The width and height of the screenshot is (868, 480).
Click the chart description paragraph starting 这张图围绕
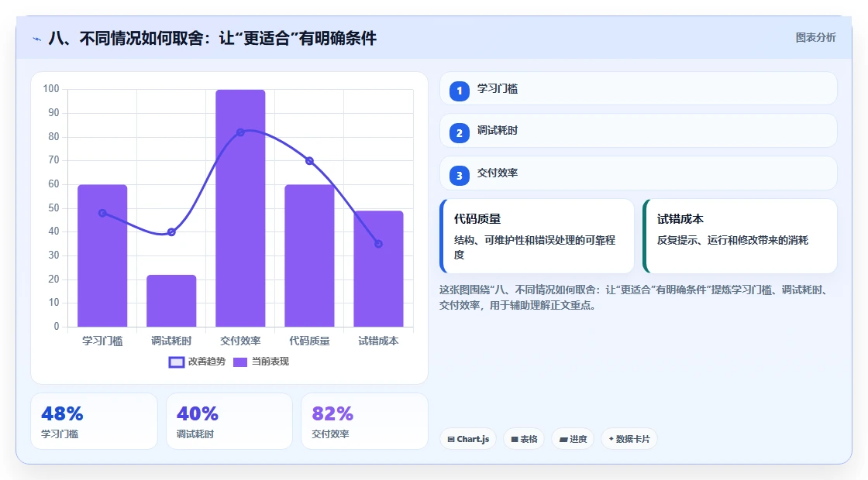[x=635, y=297]
